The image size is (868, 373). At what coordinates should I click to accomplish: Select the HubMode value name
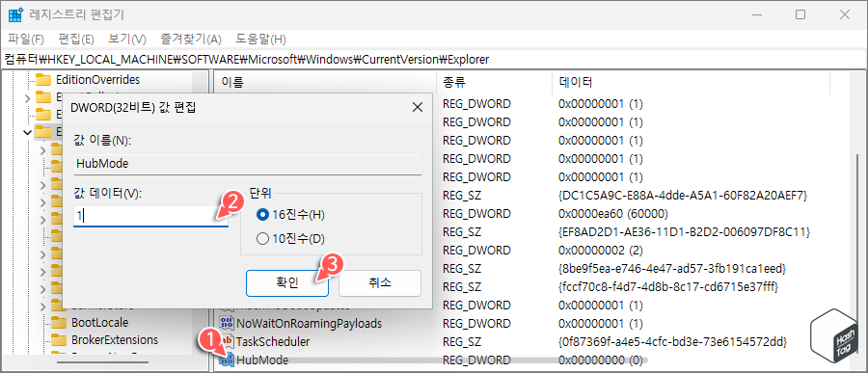[x=262, y=360]
